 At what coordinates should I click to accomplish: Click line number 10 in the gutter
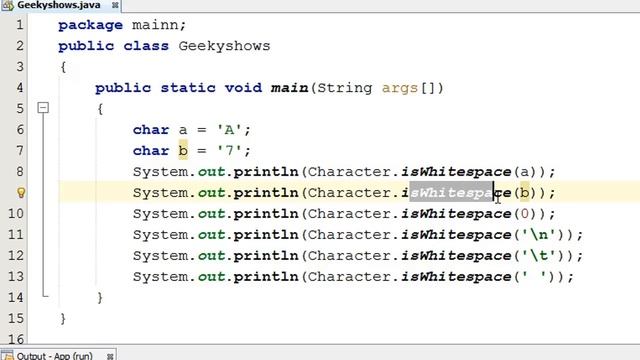coord(16,214)
